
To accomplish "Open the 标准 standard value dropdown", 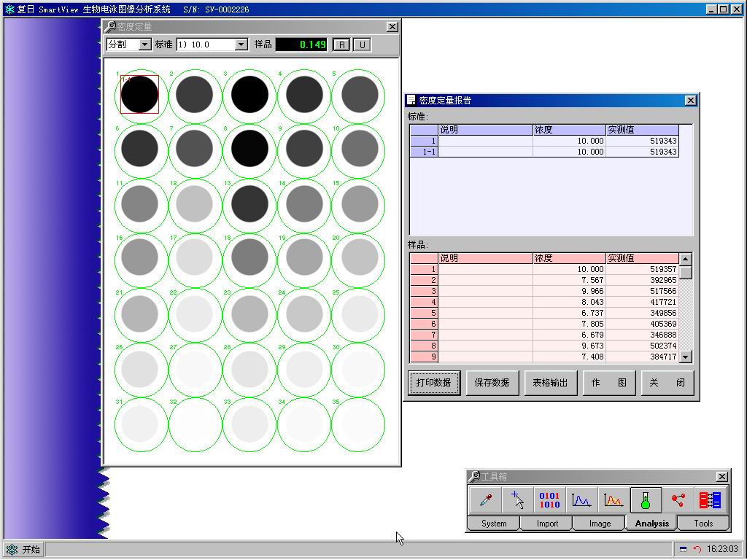I will [241, 44].
